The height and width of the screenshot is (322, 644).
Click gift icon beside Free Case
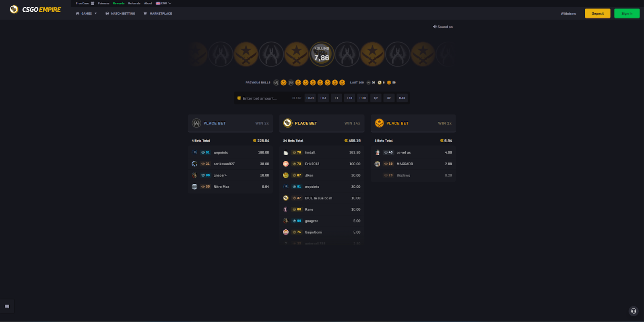coord(93,3)
